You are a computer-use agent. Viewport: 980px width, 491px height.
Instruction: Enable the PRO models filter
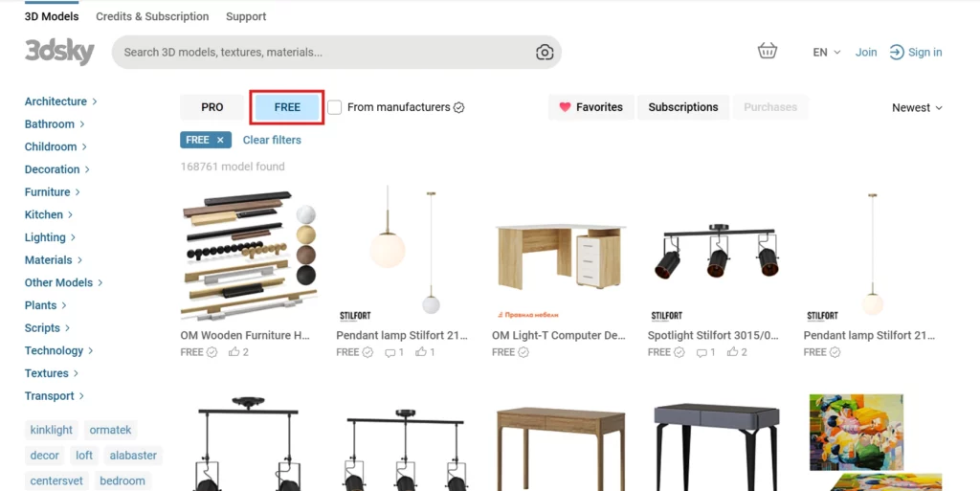coord(212,107)
